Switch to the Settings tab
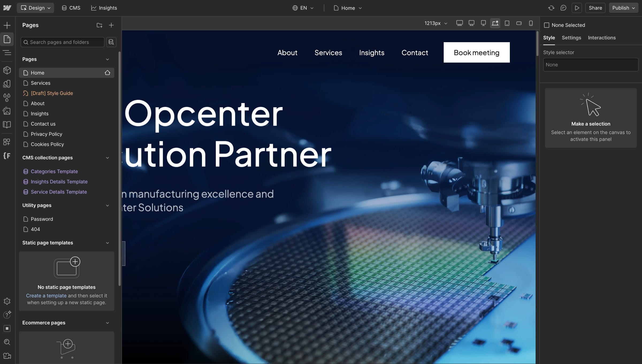The width and height of the screenshot is (642, 364). [571, 38]
